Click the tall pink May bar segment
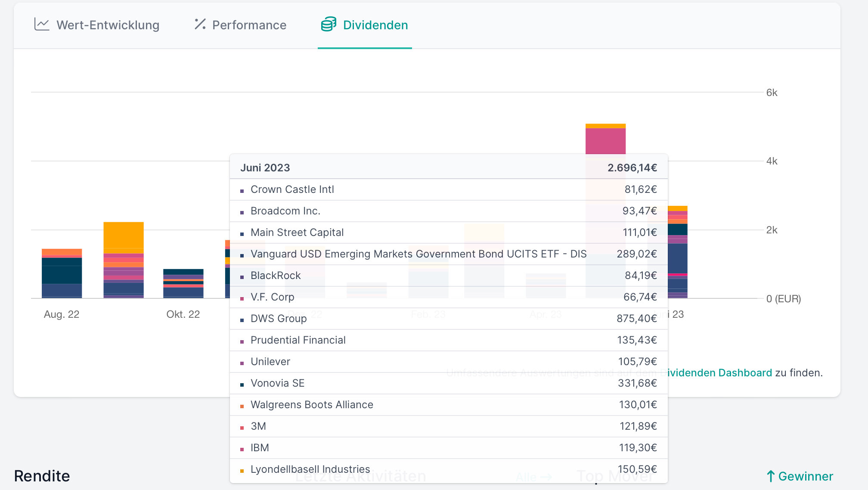The height and width of the screenshot is (490, 868). pos(605,141)
